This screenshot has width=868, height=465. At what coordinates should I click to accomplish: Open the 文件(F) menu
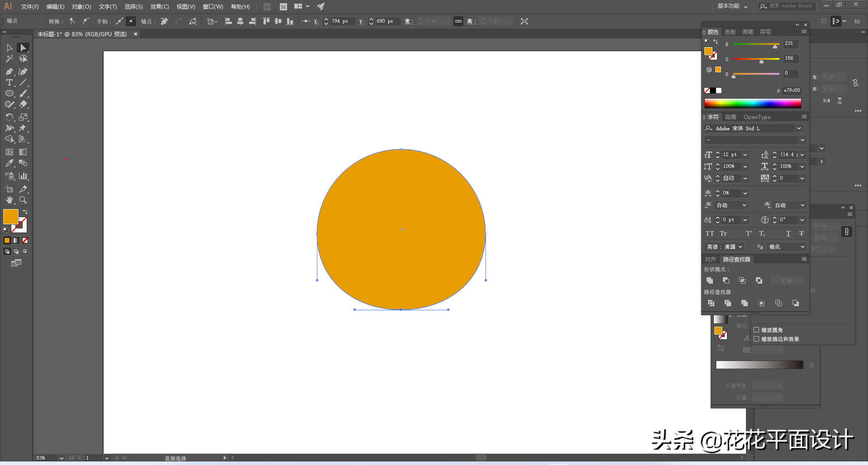(30, 7)
